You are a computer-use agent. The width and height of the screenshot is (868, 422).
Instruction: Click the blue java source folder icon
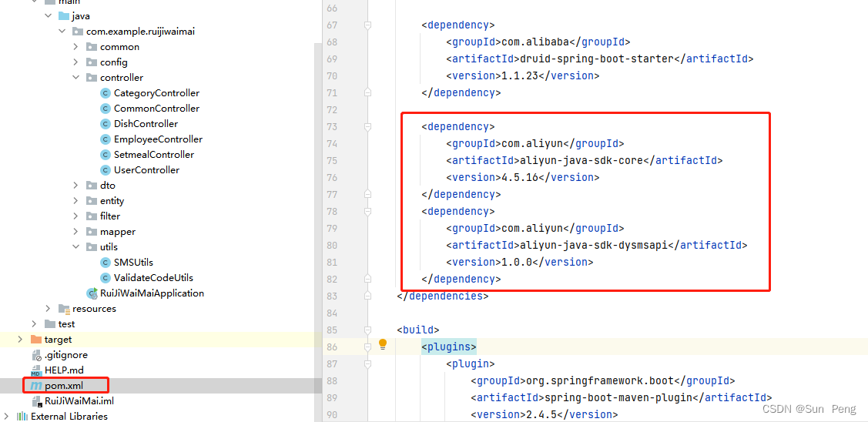(x=64, y=16)
